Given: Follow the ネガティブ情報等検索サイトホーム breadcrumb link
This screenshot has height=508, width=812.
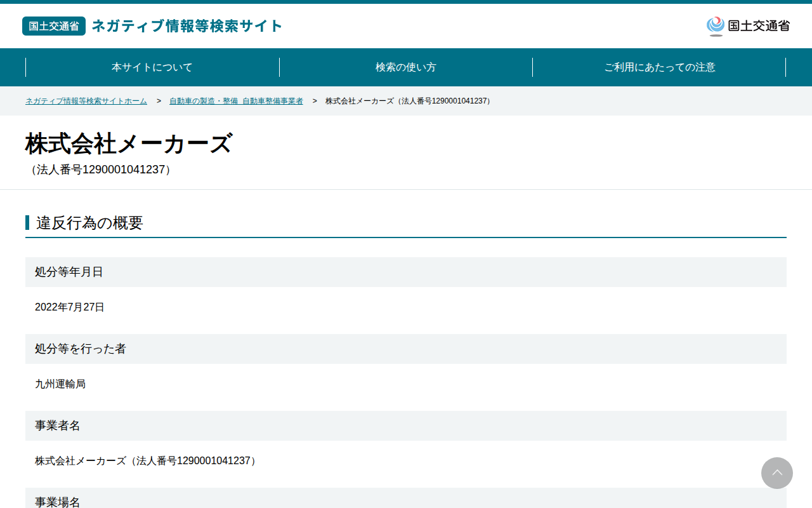Looking at the screenshot, I should pos(86,101).
